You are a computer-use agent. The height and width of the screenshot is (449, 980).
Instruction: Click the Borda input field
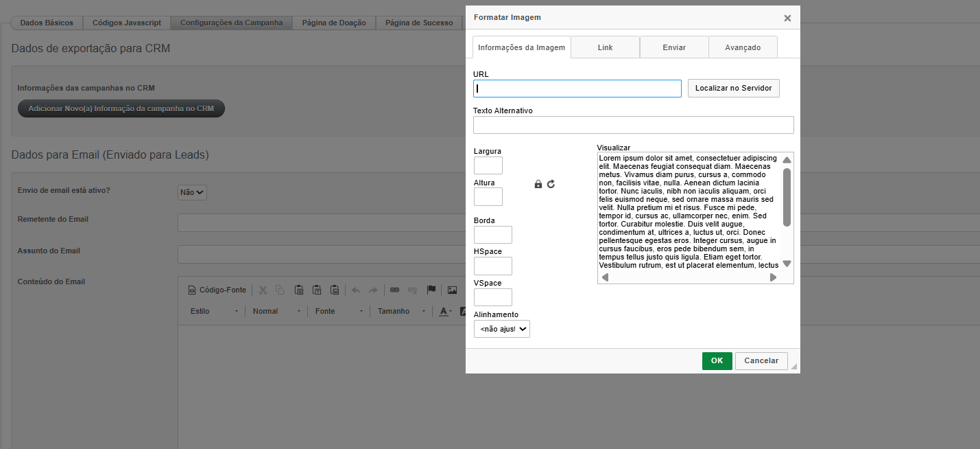point(493,235)
